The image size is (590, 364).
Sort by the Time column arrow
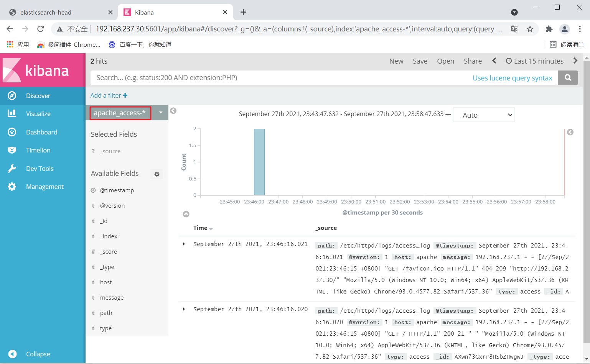pyautogui.click(x=211, y=229)
